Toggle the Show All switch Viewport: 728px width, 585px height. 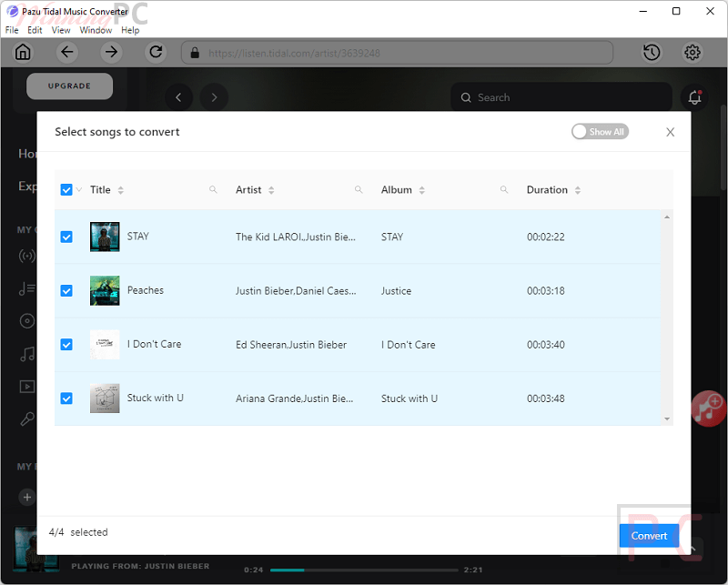[x=600, y=132]
